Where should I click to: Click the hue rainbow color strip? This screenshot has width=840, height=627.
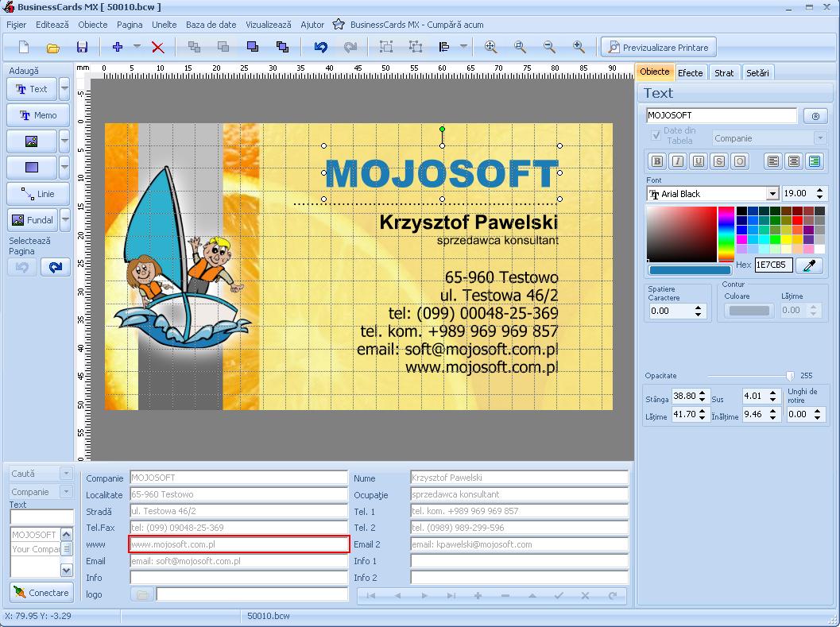coord(726,234)
